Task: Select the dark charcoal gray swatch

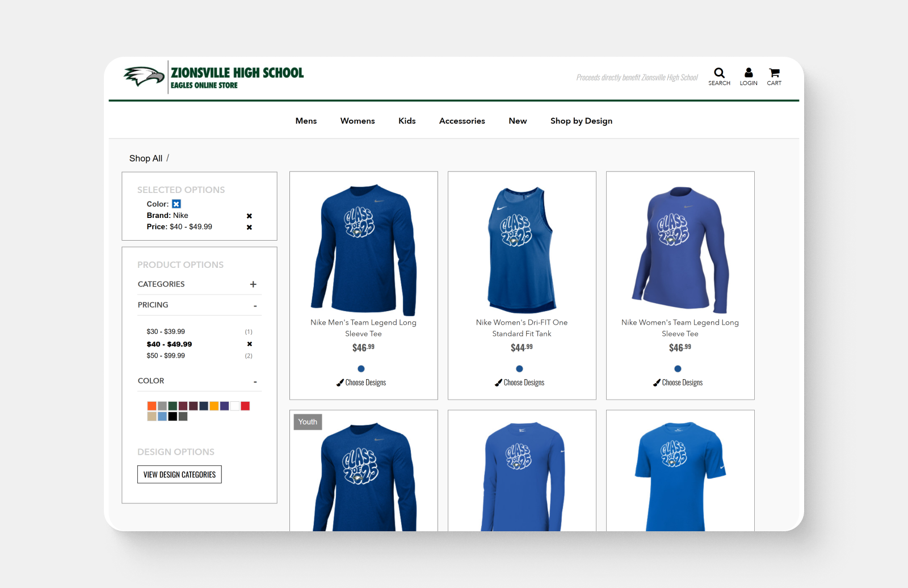Action: click(x=183, y=417)
